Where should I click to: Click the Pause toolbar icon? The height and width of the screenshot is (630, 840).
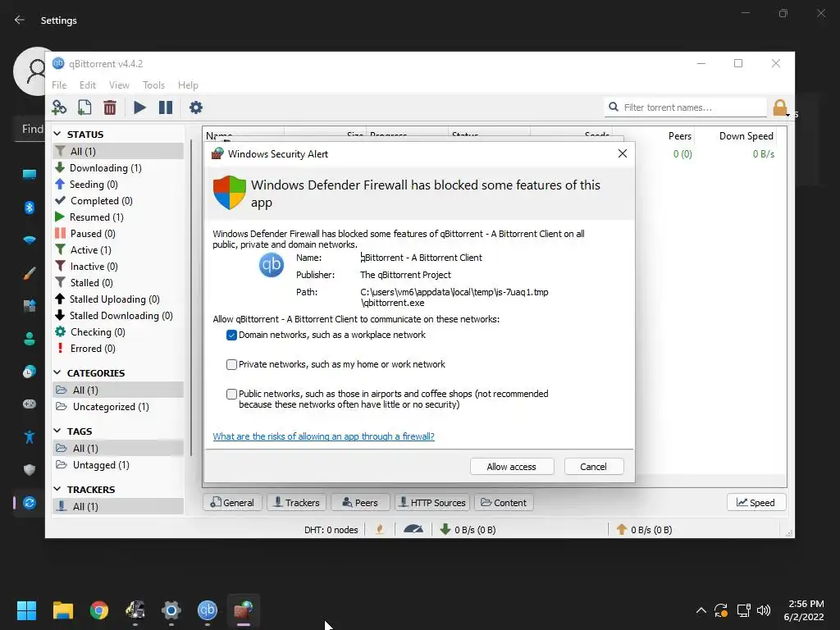click(x=166, y=107)
